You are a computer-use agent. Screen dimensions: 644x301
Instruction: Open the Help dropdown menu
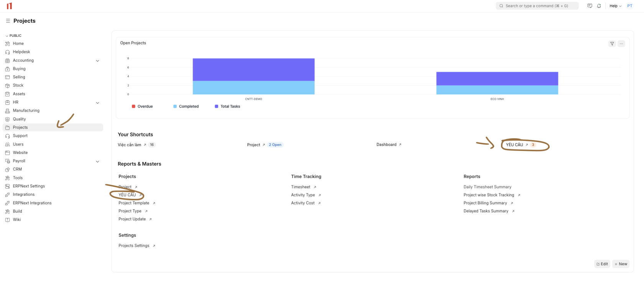click(x=615, y=6)
